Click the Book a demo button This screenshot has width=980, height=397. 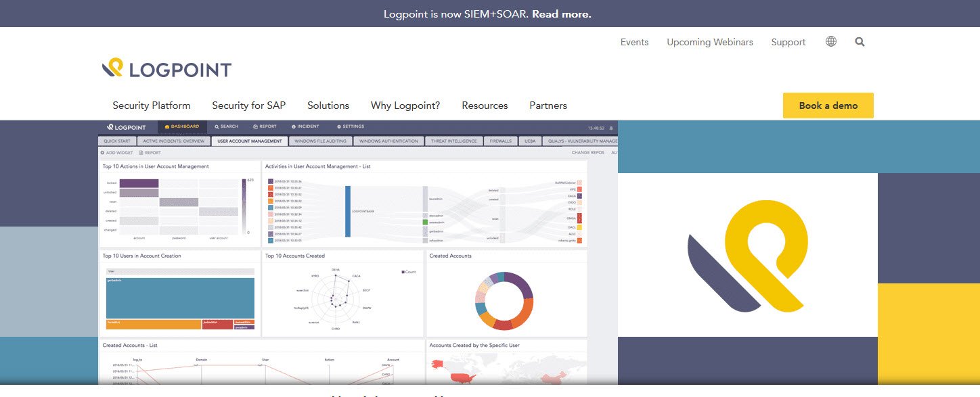(828, 106)
